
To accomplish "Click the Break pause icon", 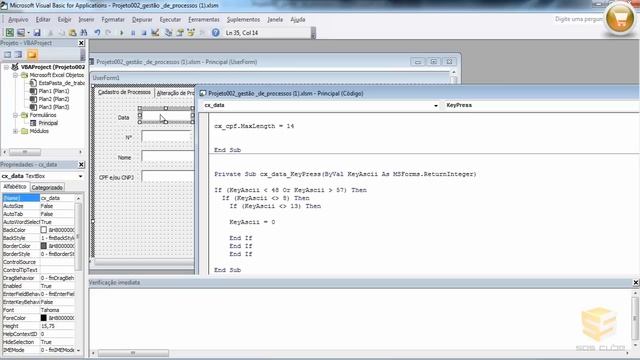I will (133, 33).
